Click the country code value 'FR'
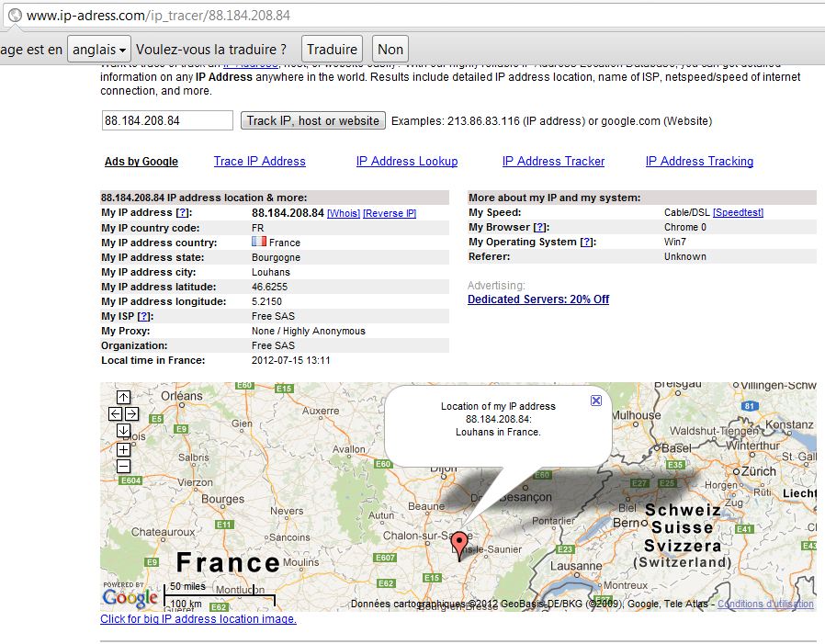The image size is (825, 644). coord(258,228)
